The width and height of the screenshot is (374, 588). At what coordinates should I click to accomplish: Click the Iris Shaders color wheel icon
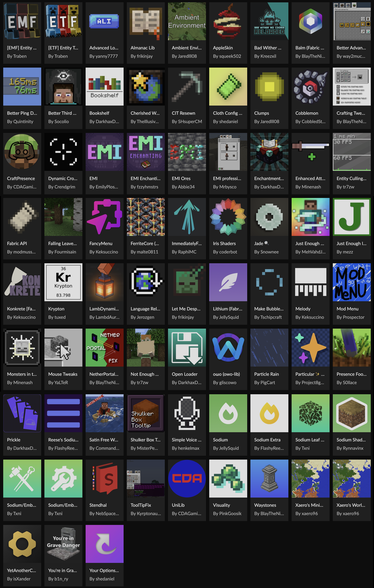pos(228,217)
